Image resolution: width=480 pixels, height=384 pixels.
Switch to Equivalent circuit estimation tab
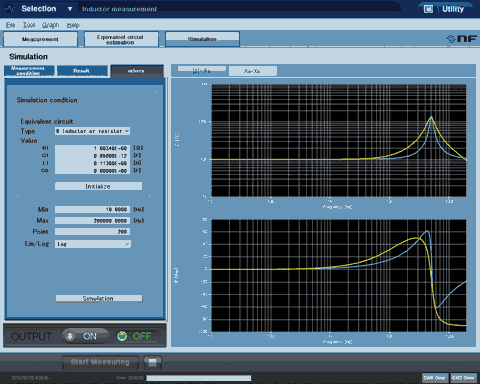pyautogui.click(x=121, y=39)
